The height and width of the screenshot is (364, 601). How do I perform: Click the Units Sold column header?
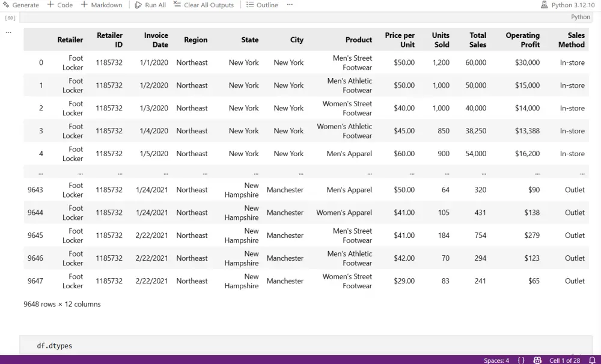pyautogui.click(x=441, y=40)
